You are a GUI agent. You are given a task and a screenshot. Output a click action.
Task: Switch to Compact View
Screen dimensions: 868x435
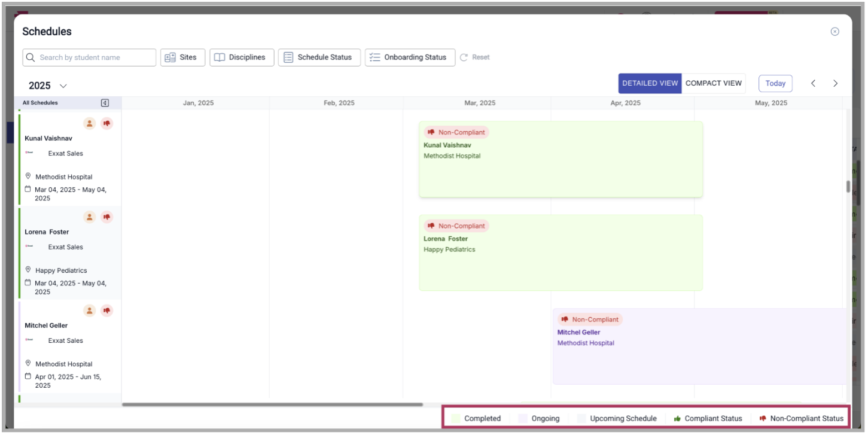coord(713,84)
